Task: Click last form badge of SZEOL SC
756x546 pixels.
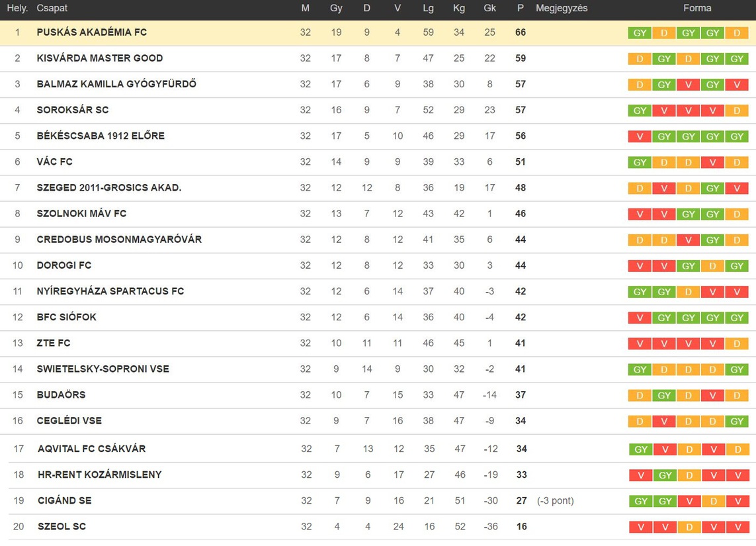Action: point(737,527)
